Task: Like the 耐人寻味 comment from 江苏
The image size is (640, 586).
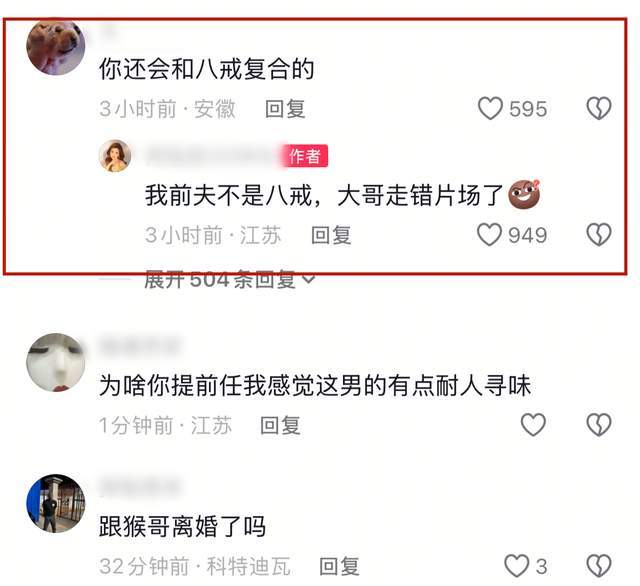Action: (533, 424)
